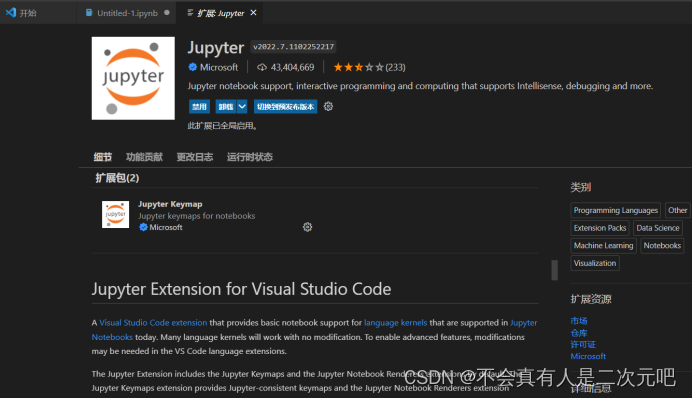
Task: Click the version label v2022.7.1102252217
Action: (293, 47)
